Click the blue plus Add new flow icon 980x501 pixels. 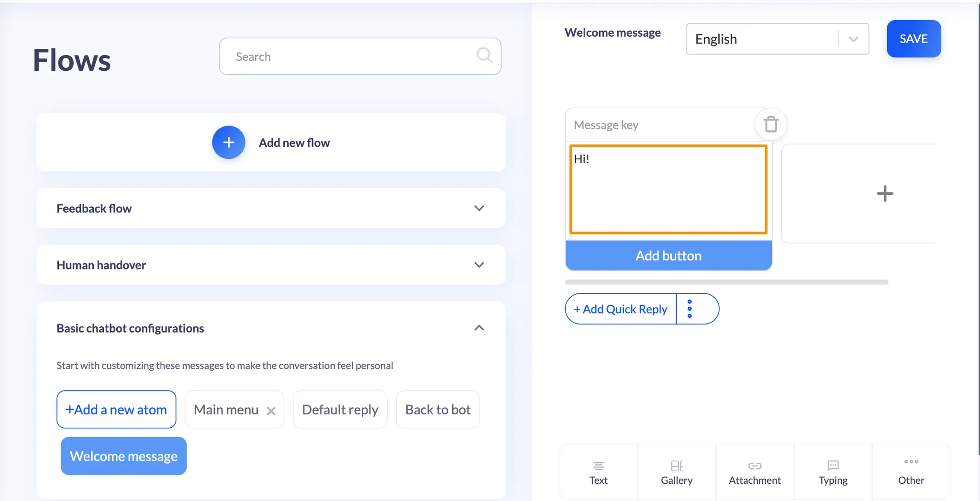[x=229, y=143]
